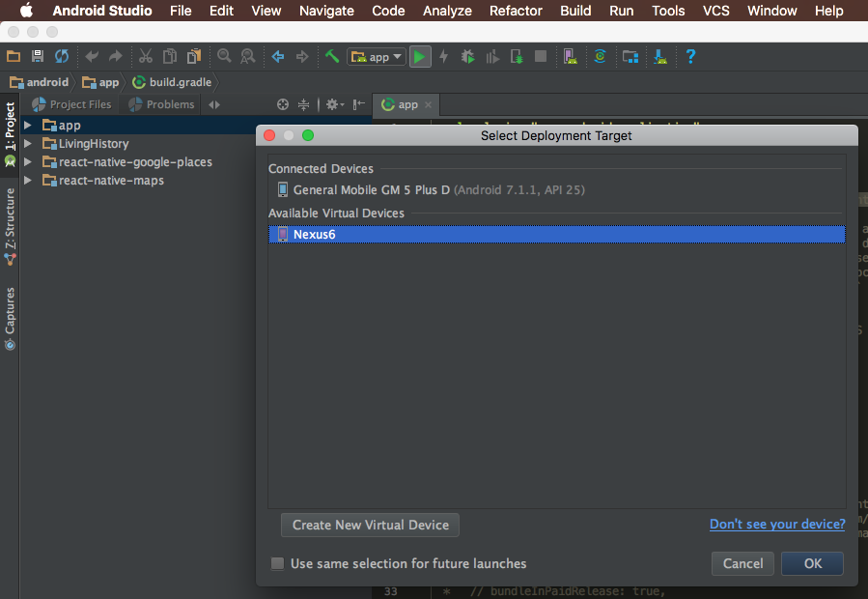
Task: Click the Stop square icon
Action: (541, 57)
